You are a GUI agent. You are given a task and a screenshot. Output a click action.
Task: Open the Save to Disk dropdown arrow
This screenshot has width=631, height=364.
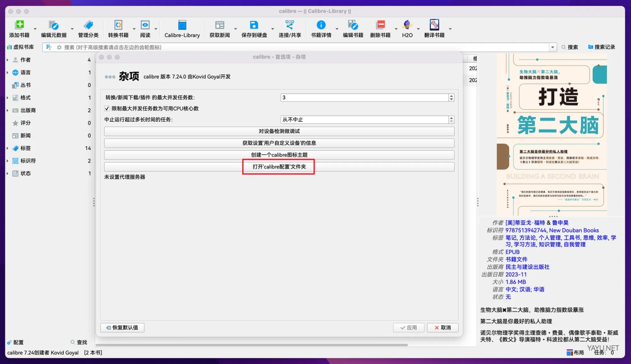(273, 29)
